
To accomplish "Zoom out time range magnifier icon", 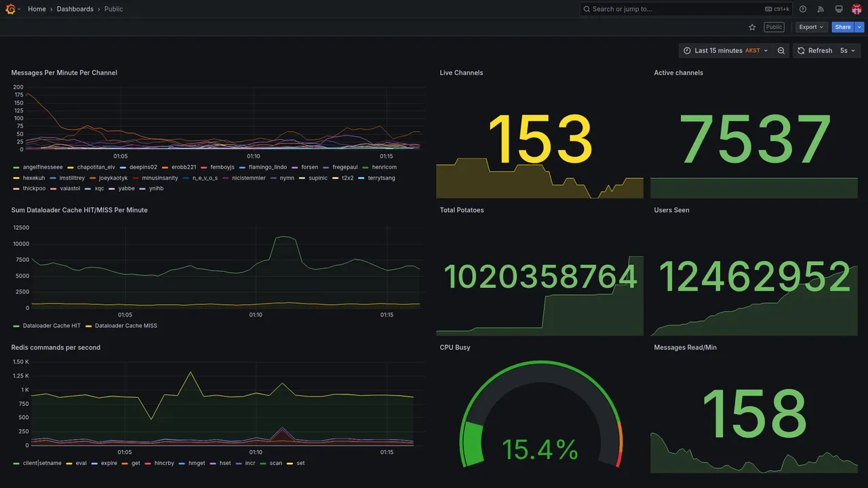I will coord(781,51).
